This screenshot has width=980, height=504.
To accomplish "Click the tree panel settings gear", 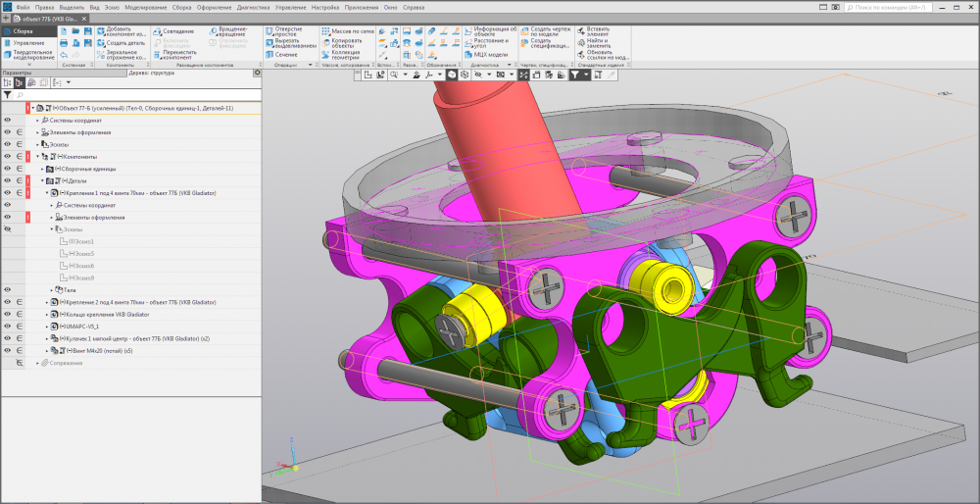I will tap(257, 73).
